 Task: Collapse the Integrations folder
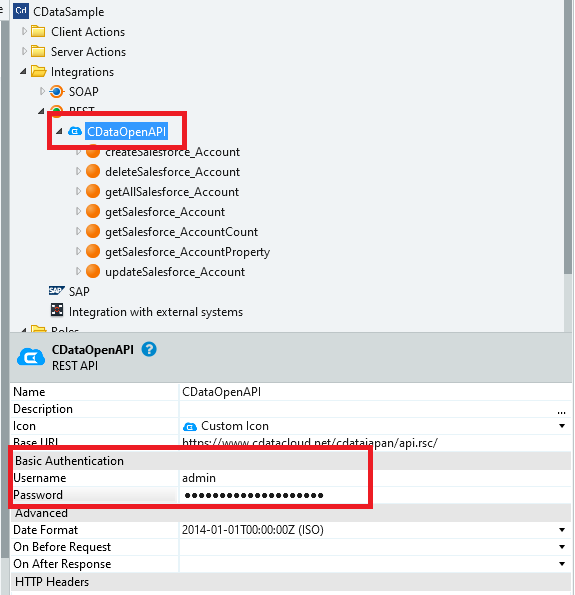(24, 71)
